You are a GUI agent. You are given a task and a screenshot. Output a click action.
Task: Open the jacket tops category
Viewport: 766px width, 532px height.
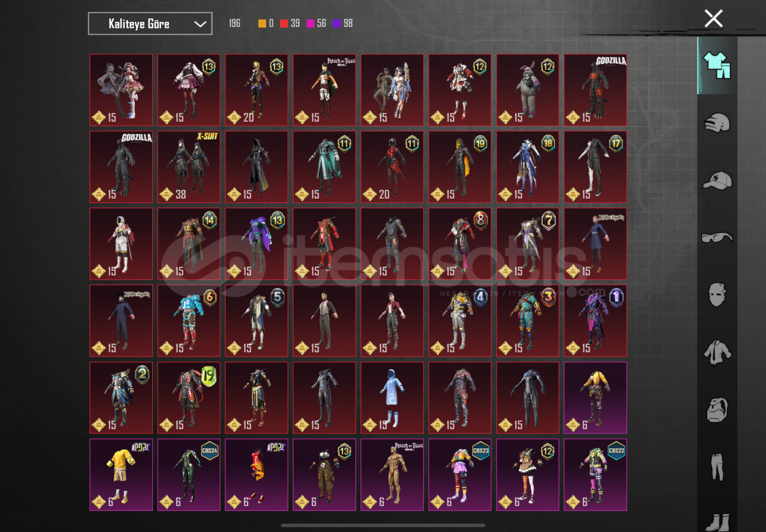point(717,353)
